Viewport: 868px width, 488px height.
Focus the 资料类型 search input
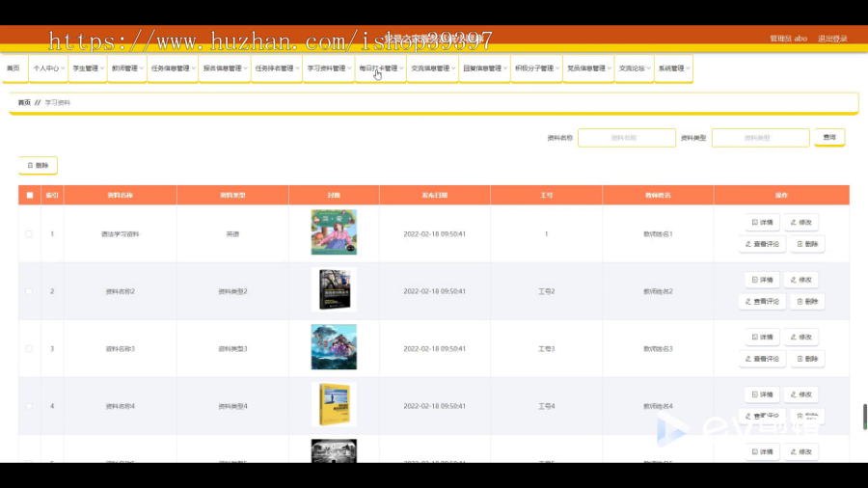pyautogui.click(x=761, y=138)
